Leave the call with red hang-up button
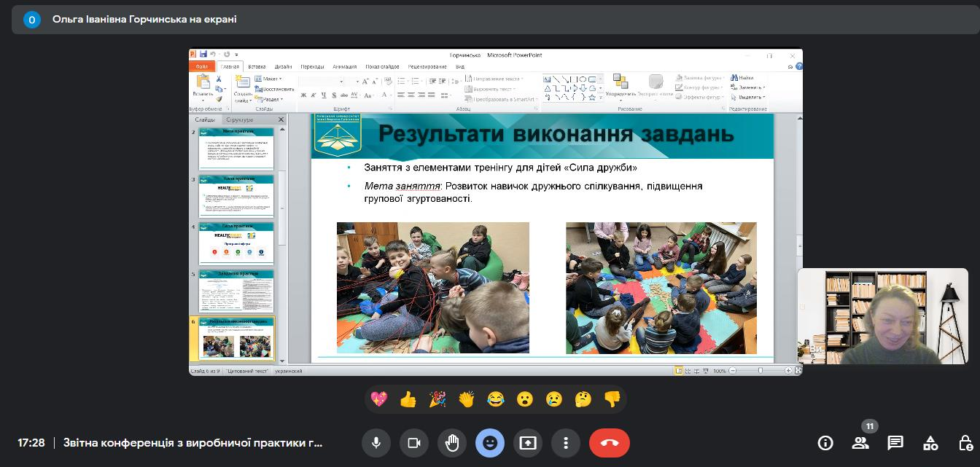The height and width of the screenshot is (467, 980). tap(610, 442)
